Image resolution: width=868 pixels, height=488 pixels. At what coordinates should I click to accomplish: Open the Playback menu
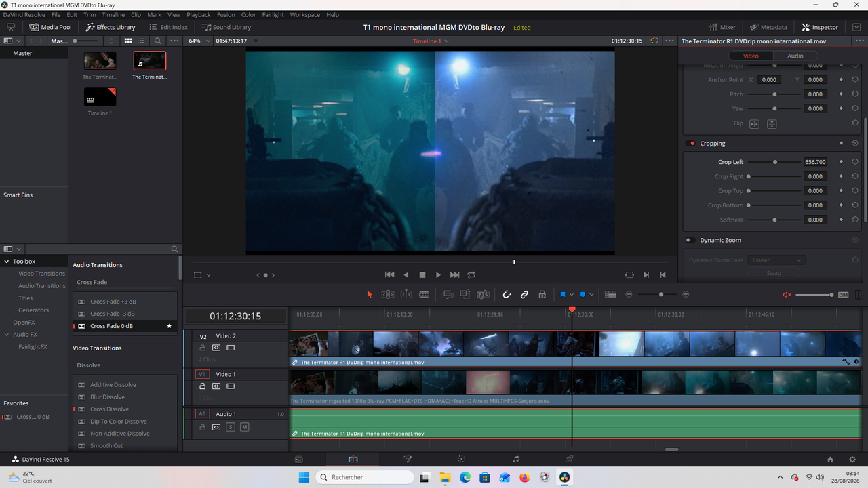coord(199,14)
